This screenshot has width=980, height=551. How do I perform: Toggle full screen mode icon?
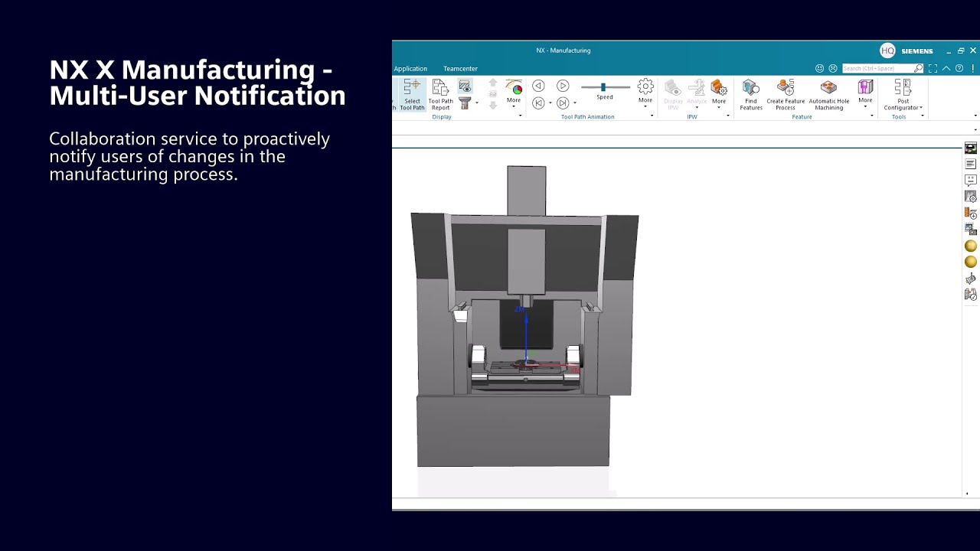click(x=933, y=68)
